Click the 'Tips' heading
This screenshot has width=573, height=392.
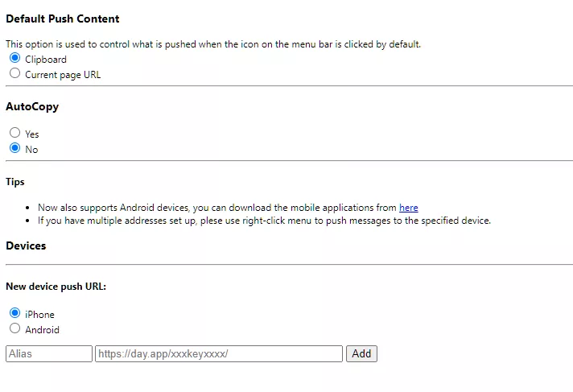click(x=14, y=183)
